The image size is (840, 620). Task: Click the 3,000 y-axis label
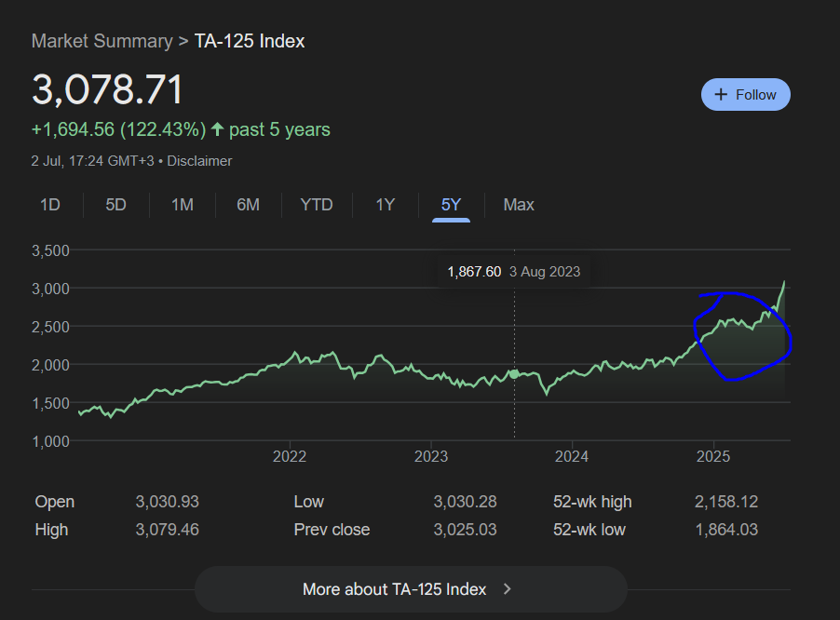tap(50, 289)
